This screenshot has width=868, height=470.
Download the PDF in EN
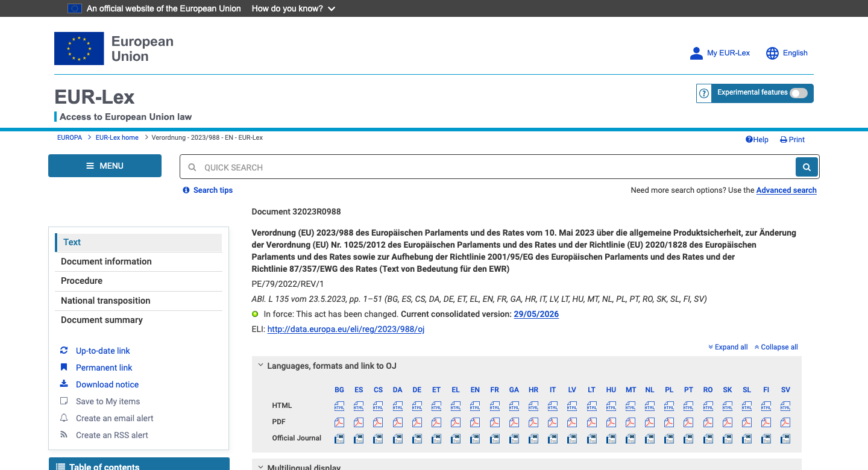pyautogui.click(x=475, y=422)
